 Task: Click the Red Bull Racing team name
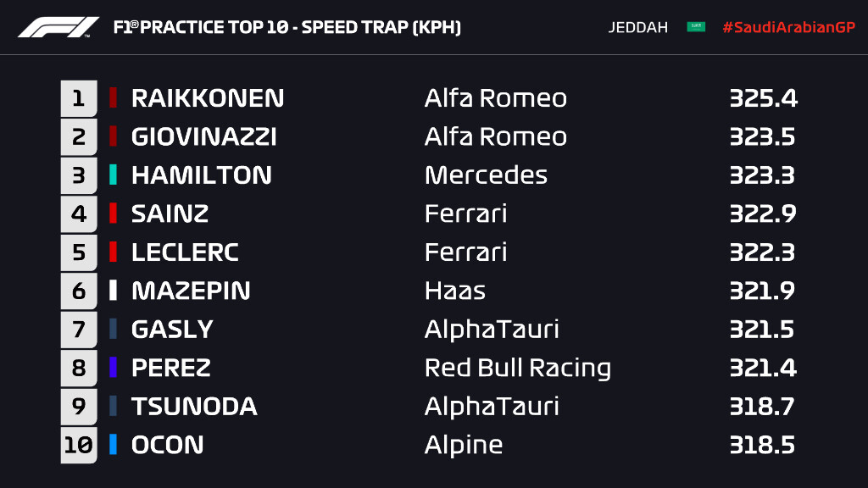coord(517,368)
